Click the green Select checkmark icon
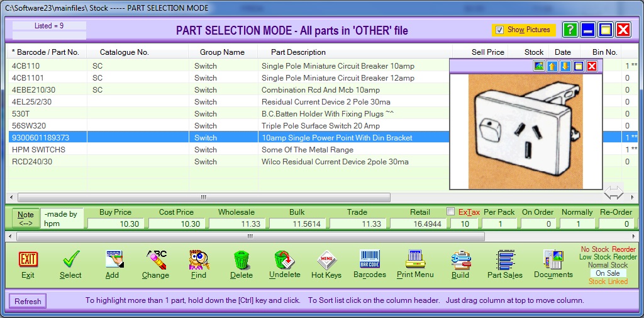The image size is (644, 318). (x=70, y=259)
